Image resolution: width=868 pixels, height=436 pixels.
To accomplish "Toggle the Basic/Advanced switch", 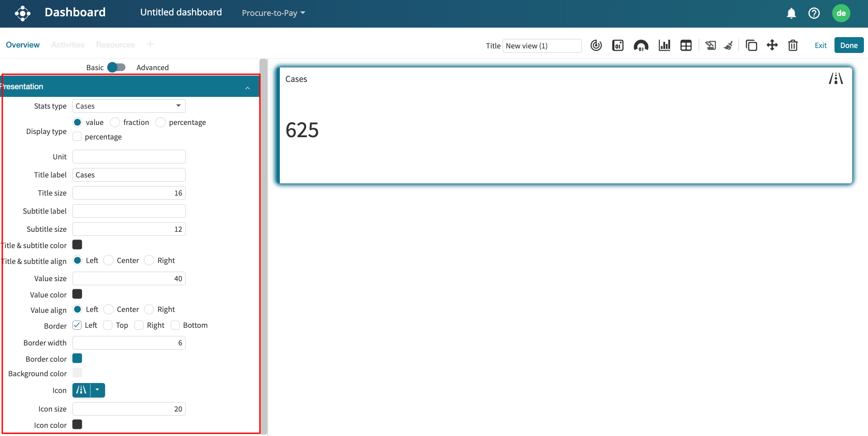I will tap(116, 67).
